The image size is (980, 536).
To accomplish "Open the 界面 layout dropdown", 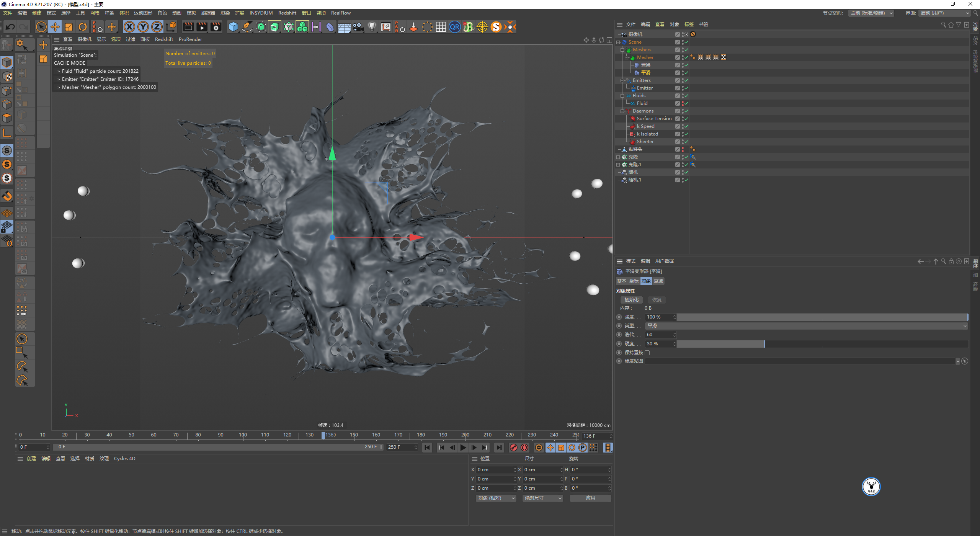I will click(945, 13).
